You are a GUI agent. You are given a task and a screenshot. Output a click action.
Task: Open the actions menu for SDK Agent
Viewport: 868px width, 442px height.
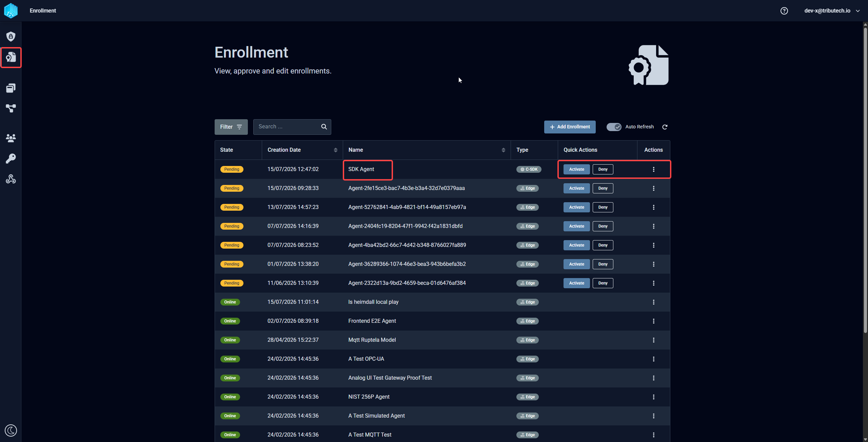click(654, 169)
